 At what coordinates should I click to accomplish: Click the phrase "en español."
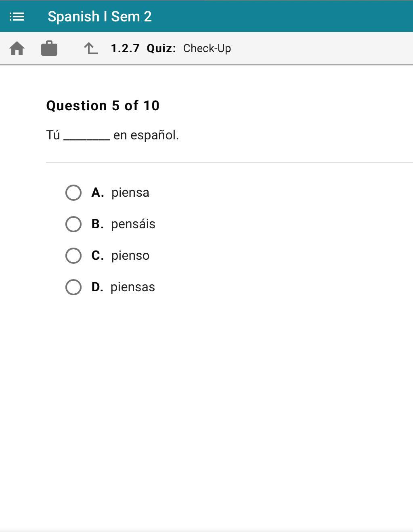pyautogui.click(x=146, y=135)
